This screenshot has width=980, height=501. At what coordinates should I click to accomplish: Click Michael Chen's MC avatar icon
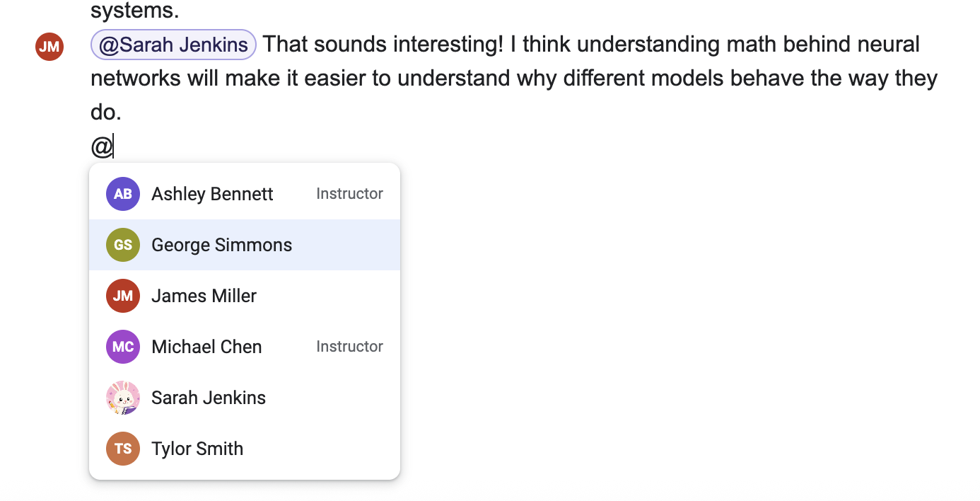[123, 347]
